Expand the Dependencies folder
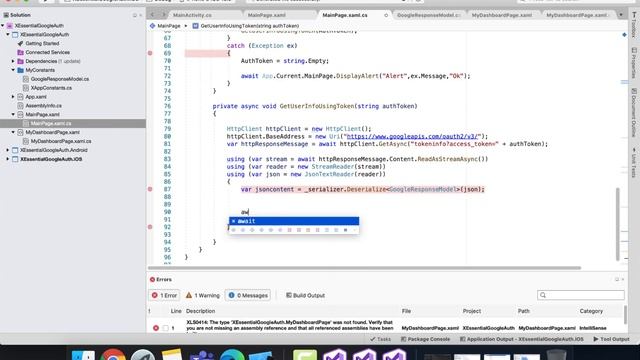The height and width of the screenshot is (360, 640). [x=13, y=61]
